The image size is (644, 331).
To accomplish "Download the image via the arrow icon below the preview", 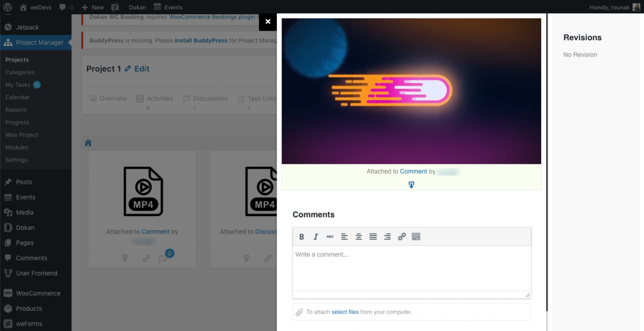I will (411, 185).
